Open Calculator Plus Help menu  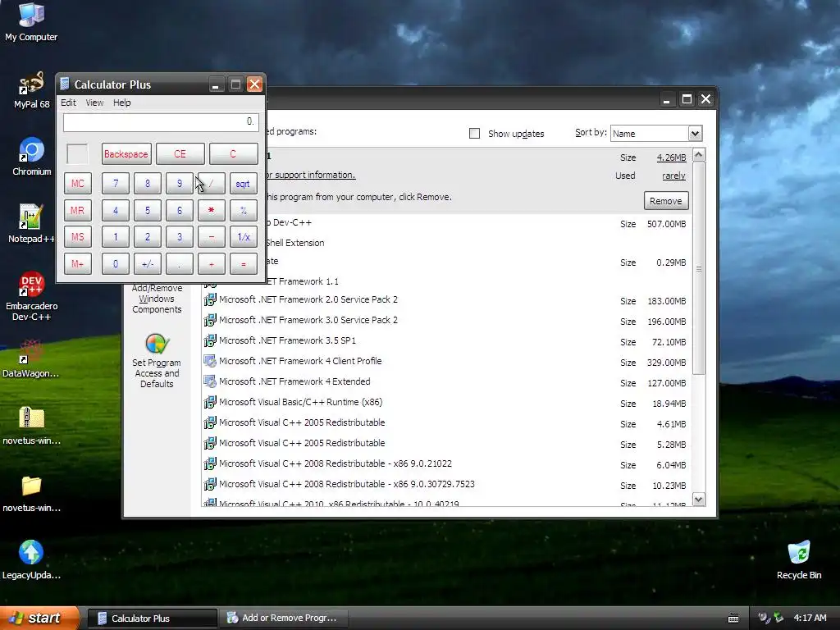[x=121, y=103]
